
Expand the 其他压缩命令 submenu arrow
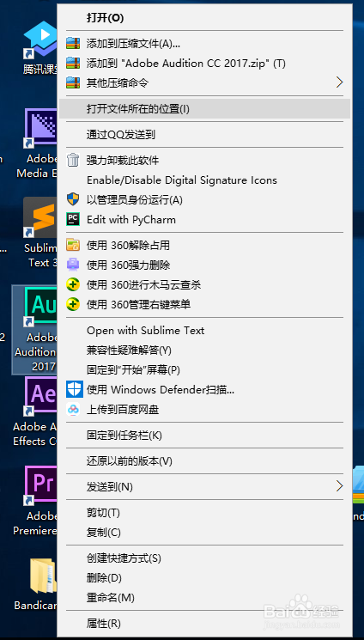(x=339, y=82)
